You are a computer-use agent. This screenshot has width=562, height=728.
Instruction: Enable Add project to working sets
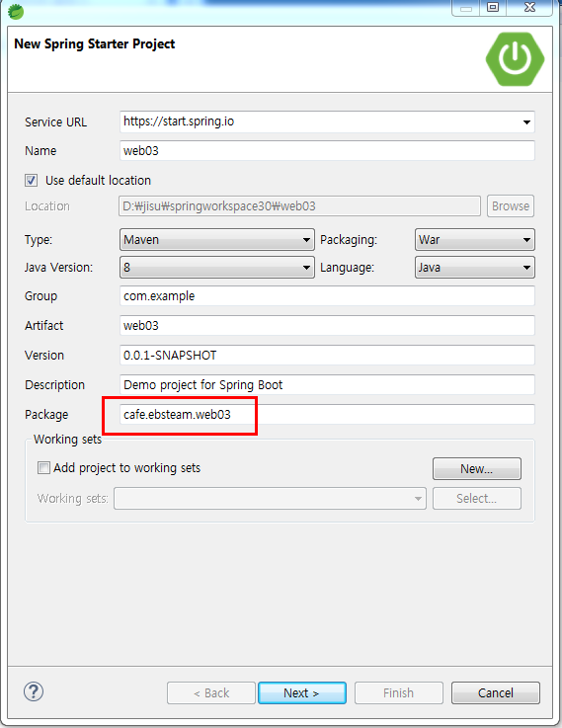click(43, 467)
